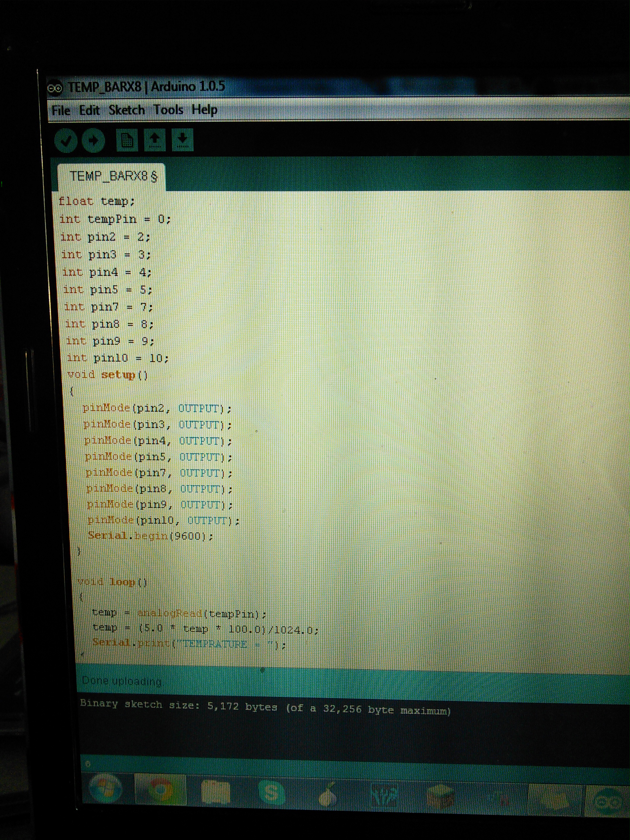Click the line 'Serial.begin(9600);'
This screenshot has width=630, height=840.
point(151,536)
